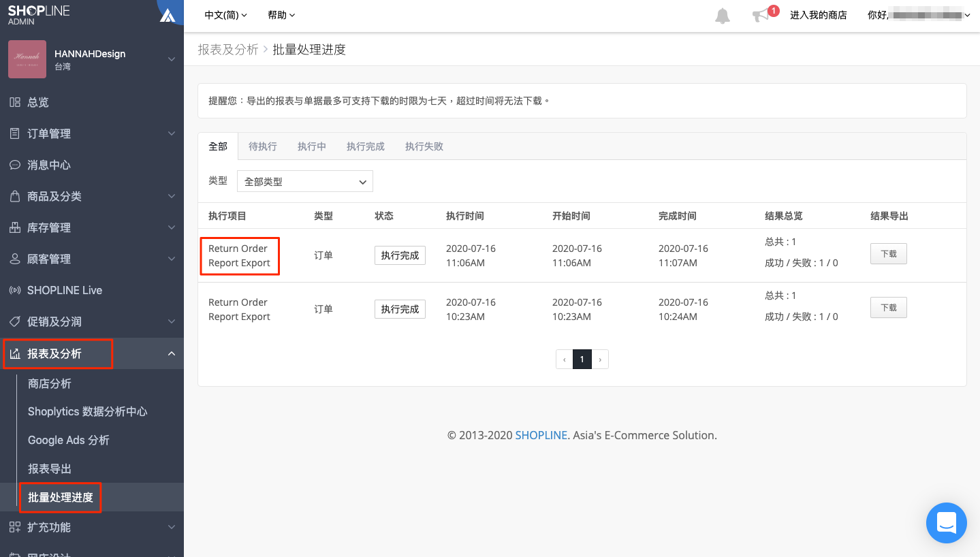Open the 中文(简) language dropdown
This screenshot has height=557, width=980.
tap(226, 15)
